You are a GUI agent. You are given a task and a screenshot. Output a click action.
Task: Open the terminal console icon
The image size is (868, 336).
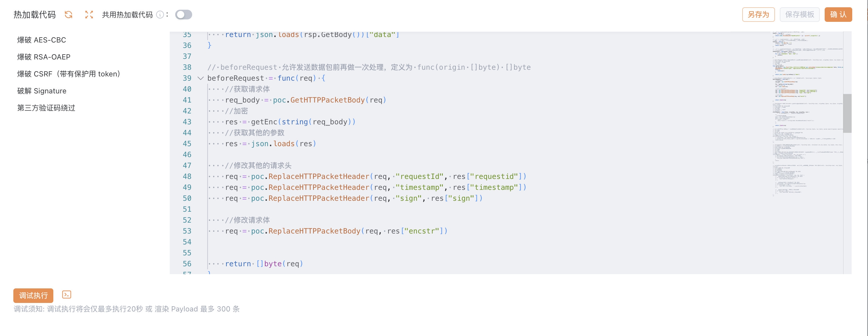coord(67,294)
